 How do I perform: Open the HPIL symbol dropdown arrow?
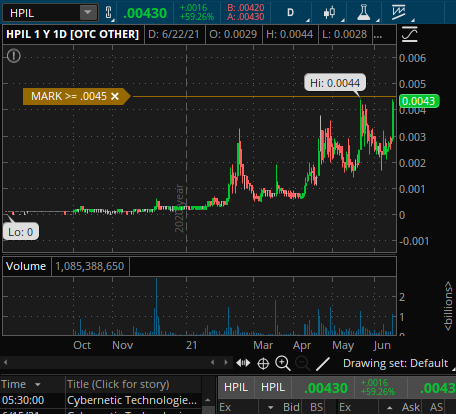point(88,13)
